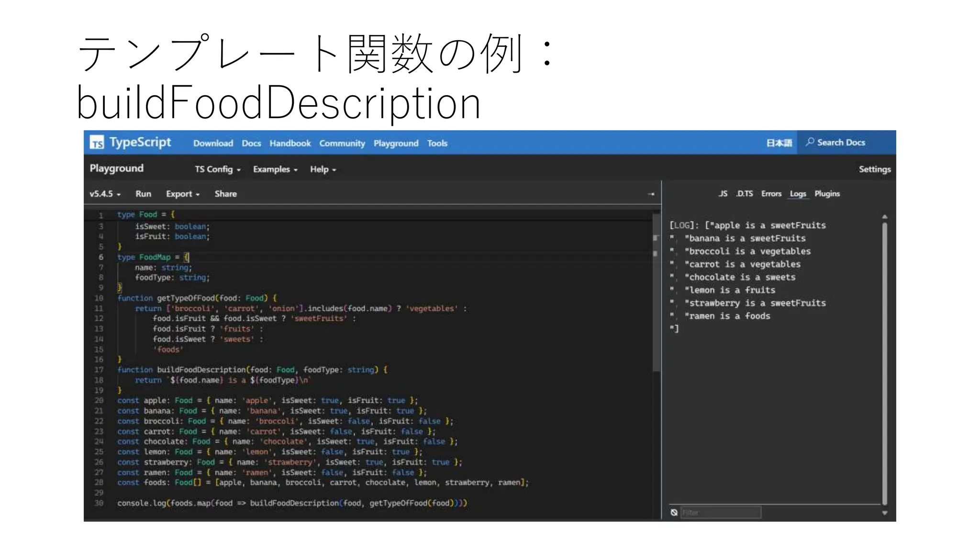Switch to the .D.TS tab
This screenshot has height=551, width=980.
pyautogui.click(x=744, y=193)
